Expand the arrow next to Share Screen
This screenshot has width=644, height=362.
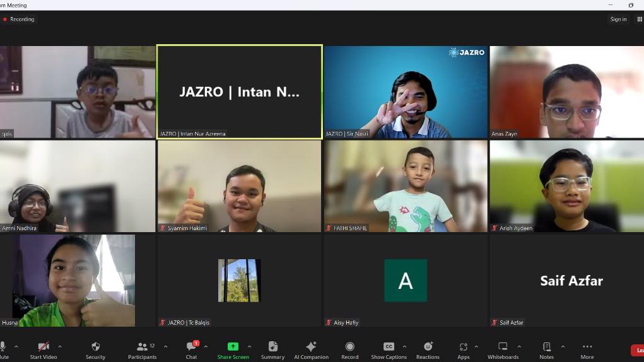coord(249,346)
